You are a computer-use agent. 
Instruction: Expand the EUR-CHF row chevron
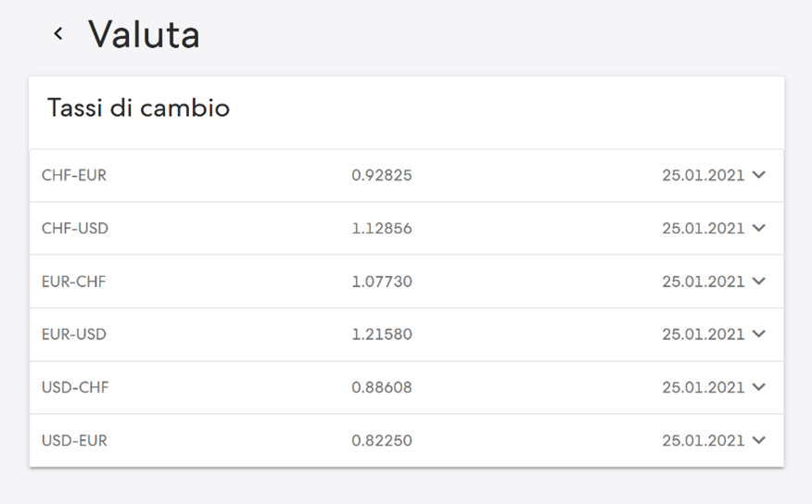758,281
